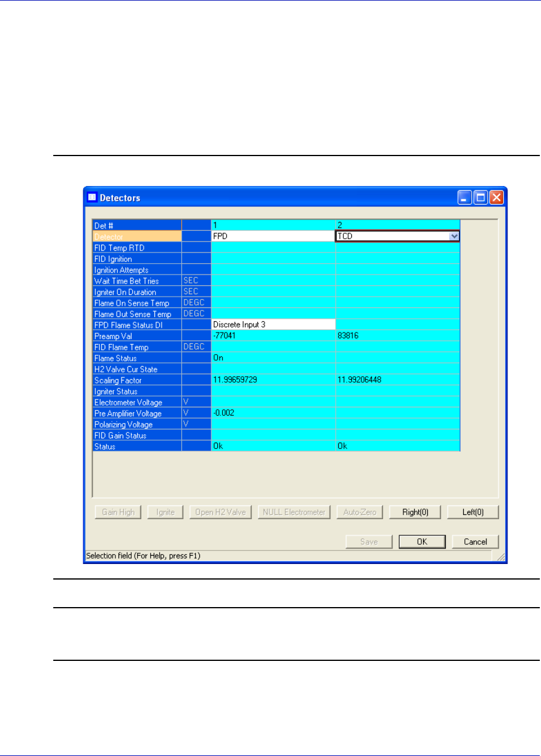
Task: Click the window resize grip in status bar
Action: 501,557
